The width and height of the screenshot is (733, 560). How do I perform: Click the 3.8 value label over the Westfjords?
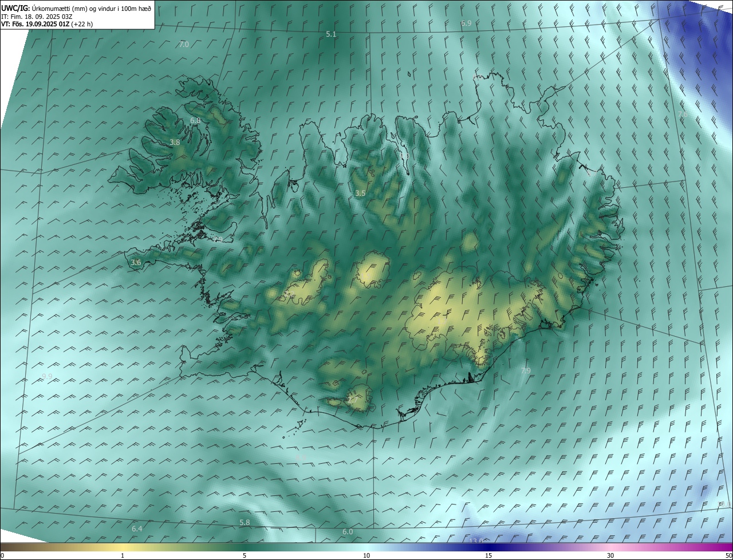click(175, 143)
